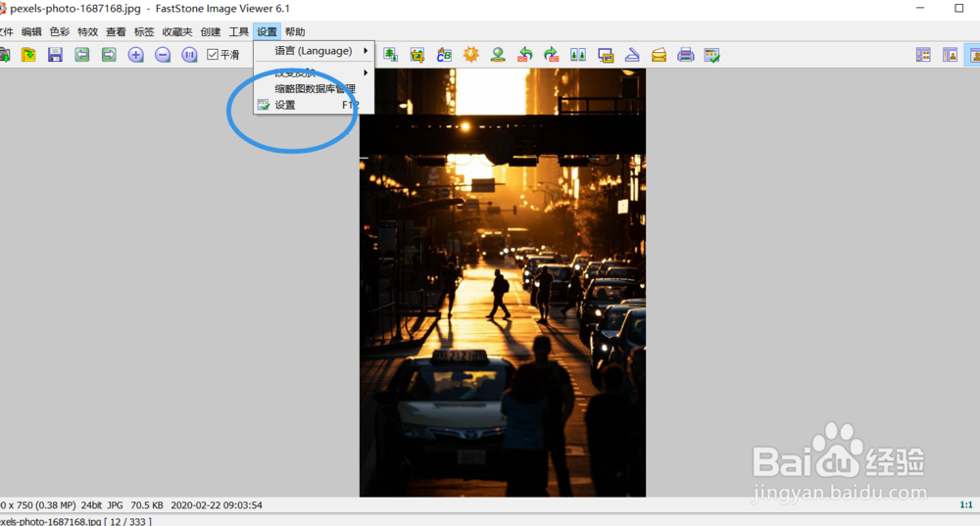Start slideshow with the screens icon
The width and height of the screenshot is (980, 526).
[605, 55]
